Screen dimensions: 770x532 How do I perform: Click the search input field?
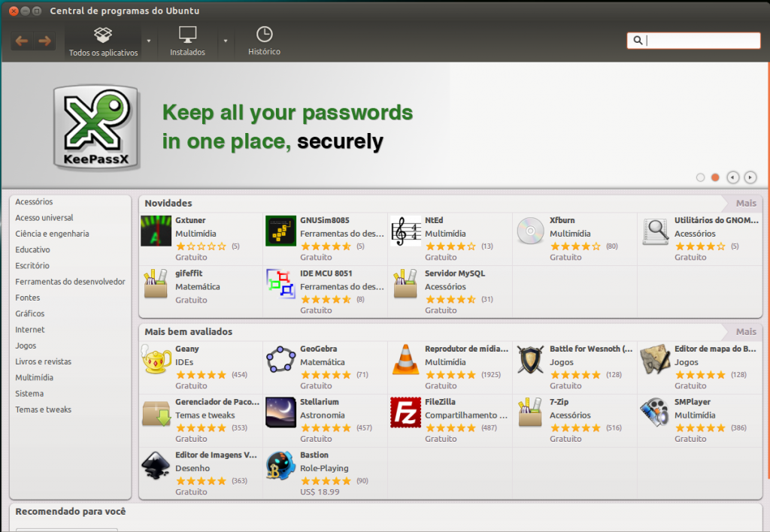point(693,41)
